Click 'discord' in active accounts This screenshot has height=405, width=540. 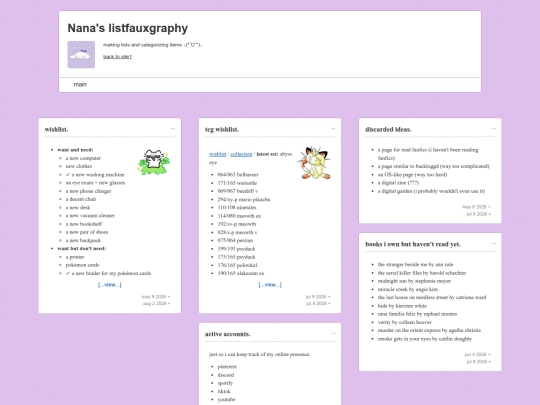pyautogui.click(x=226, y=375)
